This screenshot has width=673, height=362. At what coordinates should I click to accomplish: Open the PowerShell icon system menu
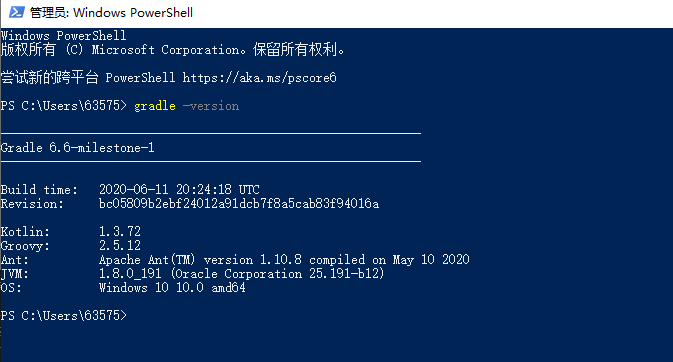[x=16, y=12]
